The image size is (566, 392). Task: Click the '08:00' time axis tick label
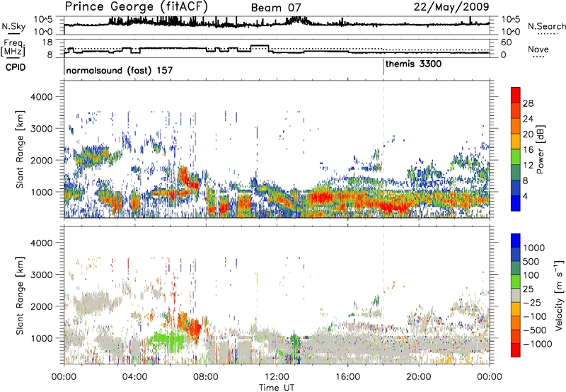click(x=206, y=377)
